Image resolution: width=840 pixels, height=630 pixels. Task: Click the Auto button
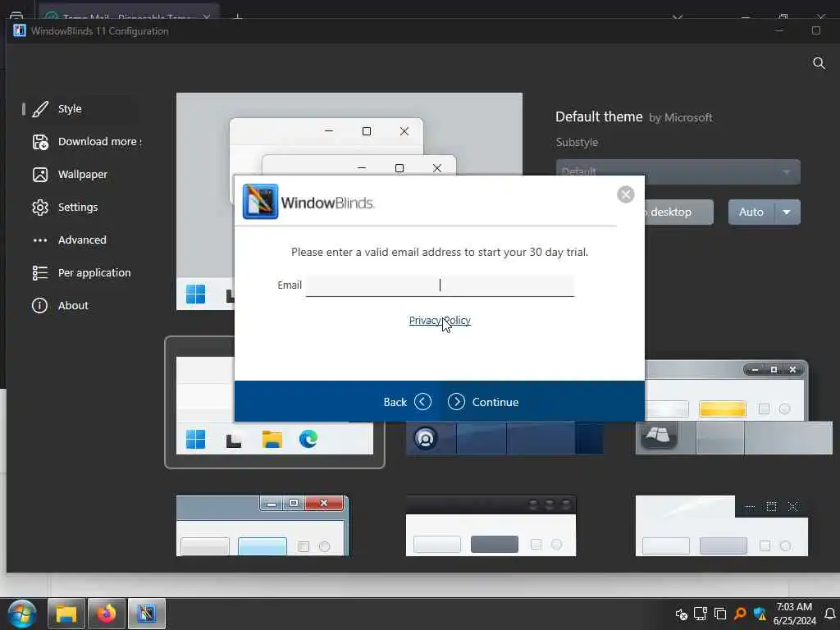[751, 212]
